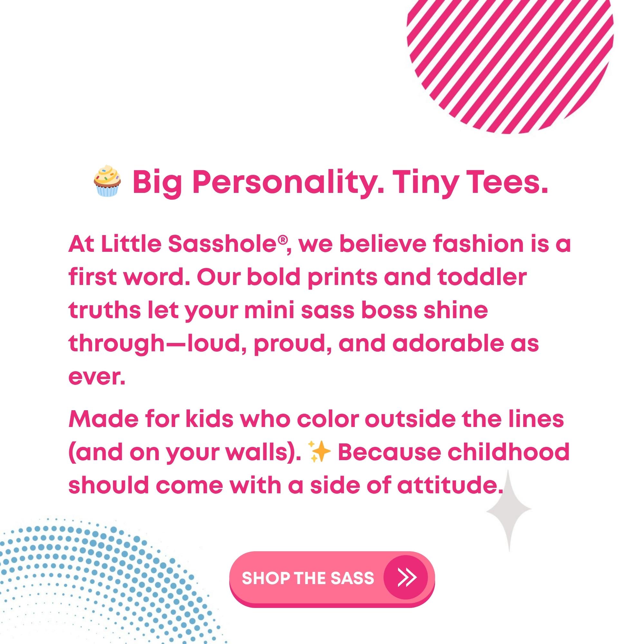
Task: Click the gray four-point star decoration
Action: pyautogui.click(x=508, y=510)
